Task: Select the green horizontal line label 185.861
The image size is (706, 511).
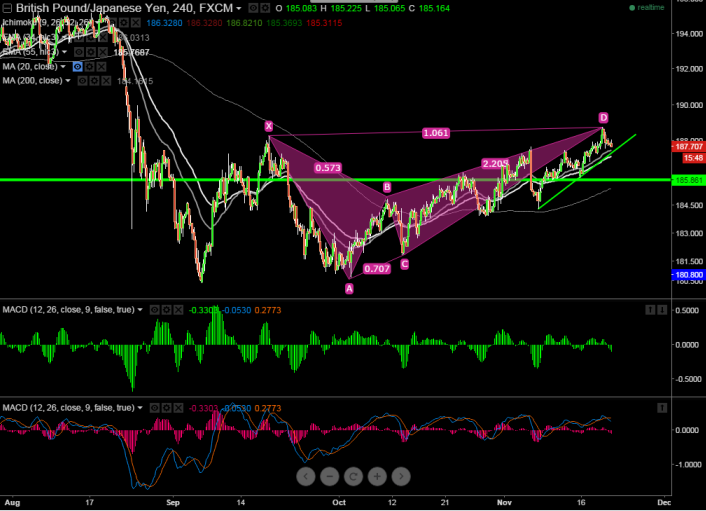Action: point(688,180)
